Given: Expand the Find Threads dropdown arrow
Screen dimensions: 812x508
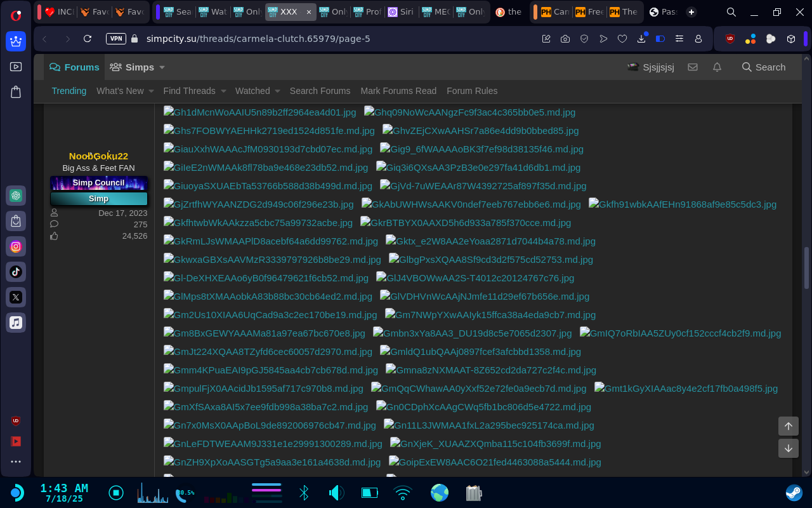Looking at the screenshot, I should 223,91.
